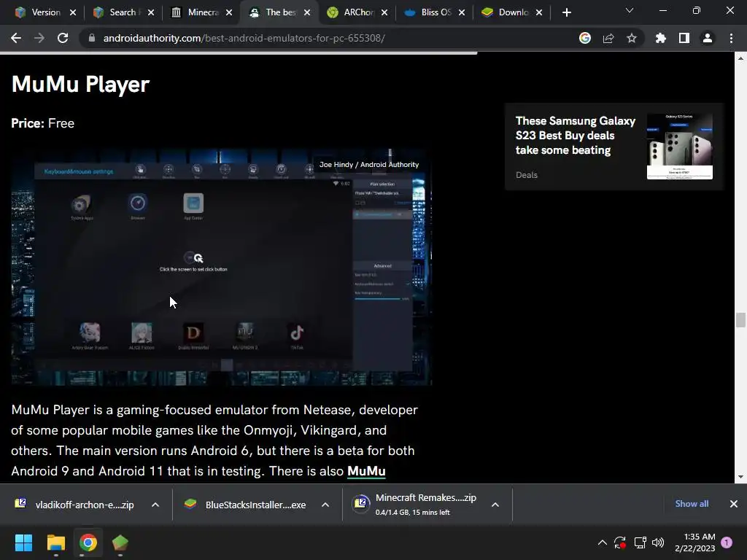Open the notification badge

[727, 542]
